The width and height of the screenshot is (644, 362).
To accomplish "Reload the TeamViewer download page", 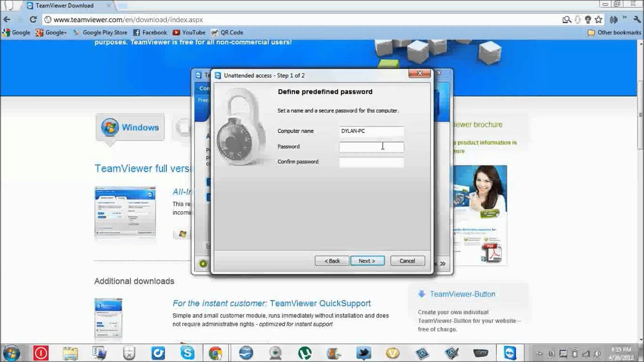I will pos(33,20).
